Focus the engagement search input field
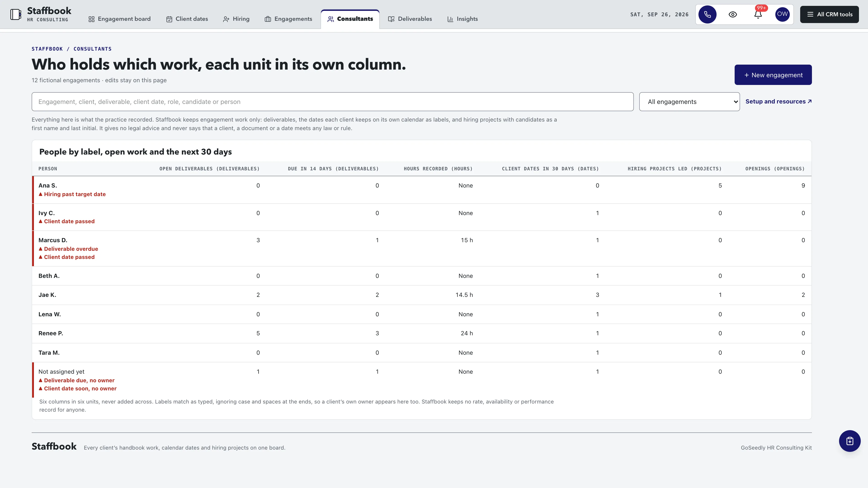 coord(333,102)
